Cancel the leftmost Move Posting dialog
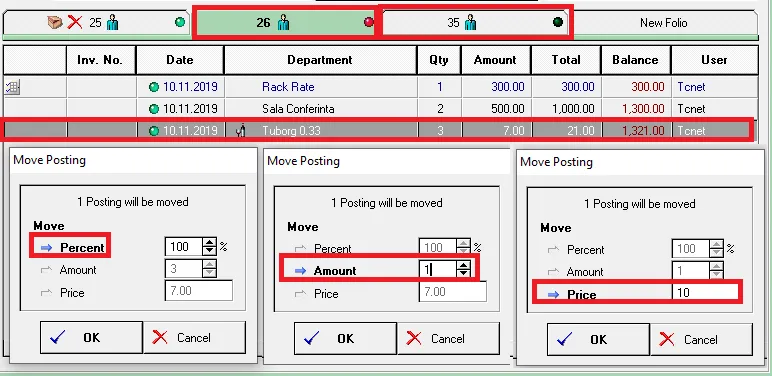 click(x=194, y=338)
